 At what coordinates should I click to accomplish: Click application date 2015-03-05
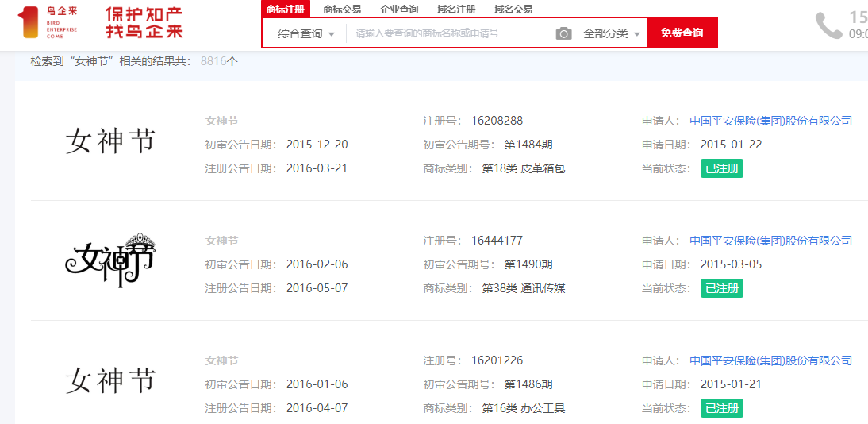pyautogui.click(x=732, y=264)
